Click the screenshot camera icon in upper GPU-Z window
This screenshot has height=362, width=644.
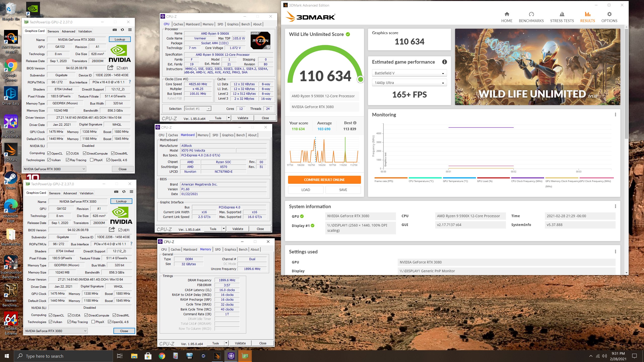(115, 30)
